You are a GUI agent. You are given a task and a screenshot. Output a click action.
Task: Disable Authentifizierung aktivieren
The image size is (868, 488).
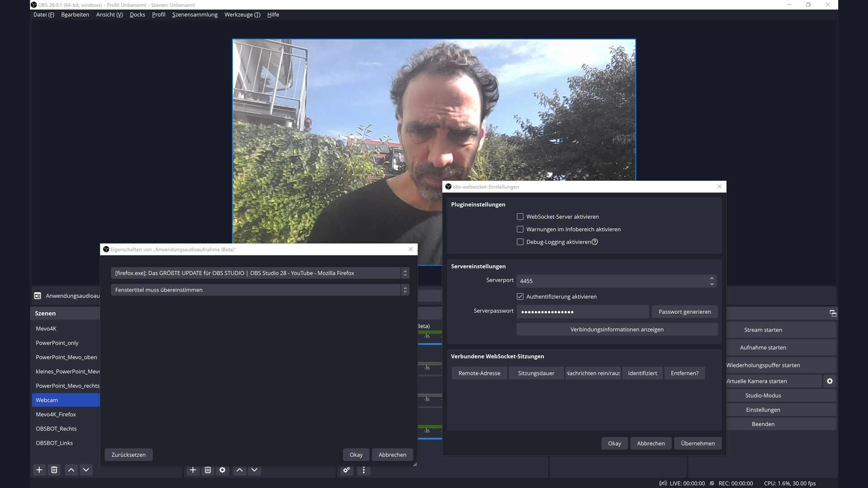[520, 296]
